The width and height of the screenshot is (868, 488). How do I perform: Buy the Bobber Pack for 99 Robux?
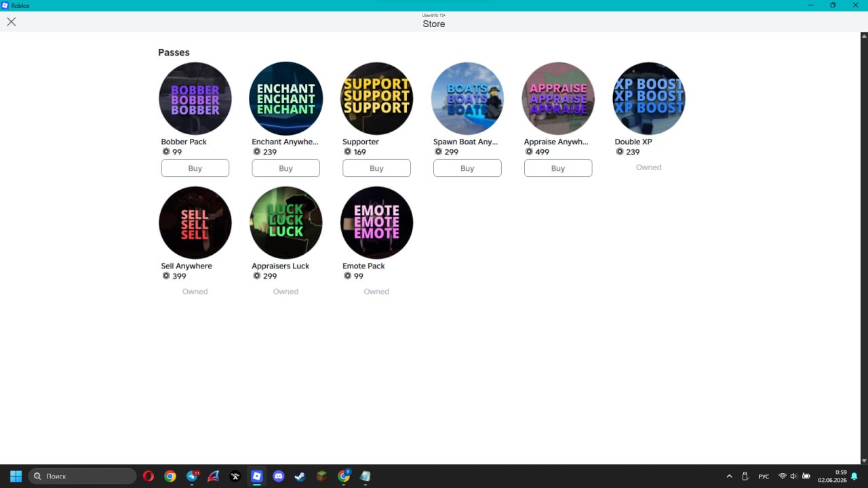tap(195, 168)
